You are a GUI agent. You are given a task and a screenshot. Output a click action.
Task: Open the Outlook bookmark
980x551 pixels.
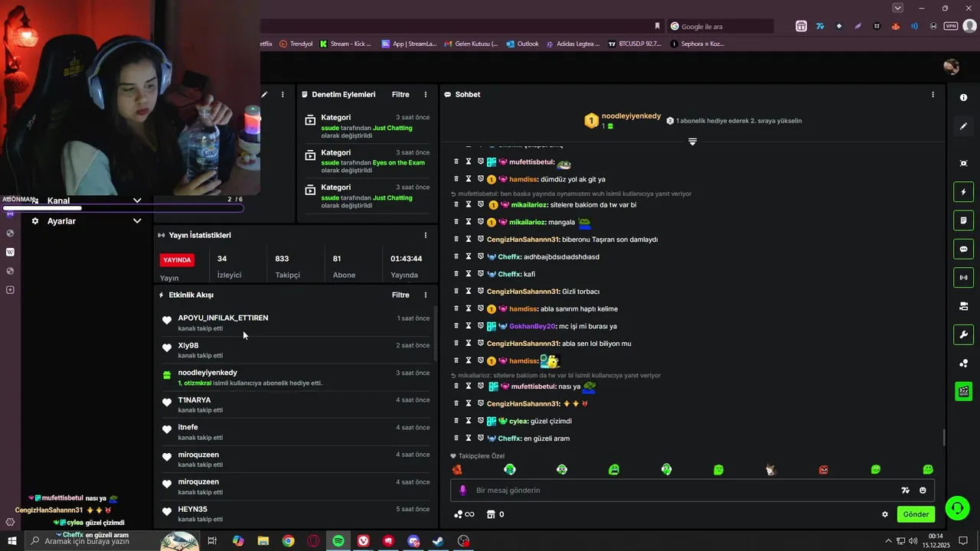click(x=522, y=44)
